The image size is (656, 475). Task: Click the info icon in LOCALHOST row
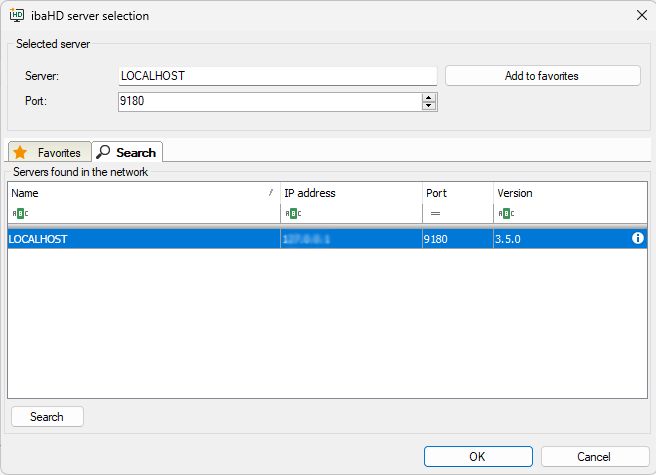(x=637, y=238)
